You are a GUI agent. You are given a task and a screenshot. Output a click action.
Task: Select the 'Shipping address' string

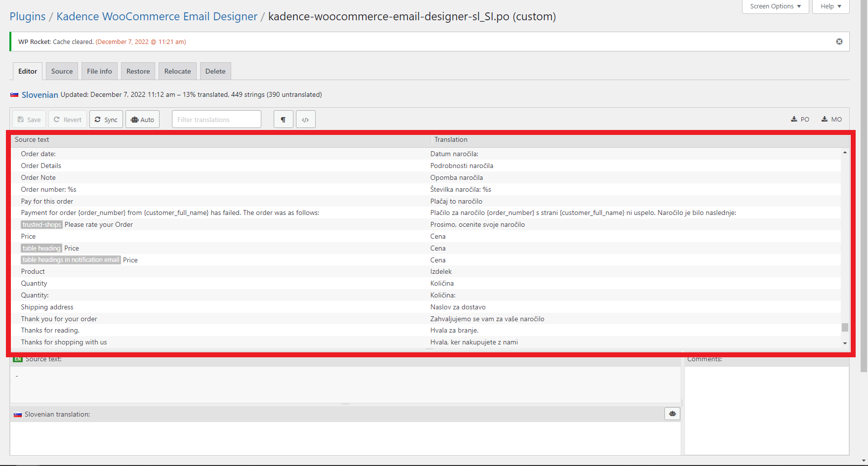(47, 307)
